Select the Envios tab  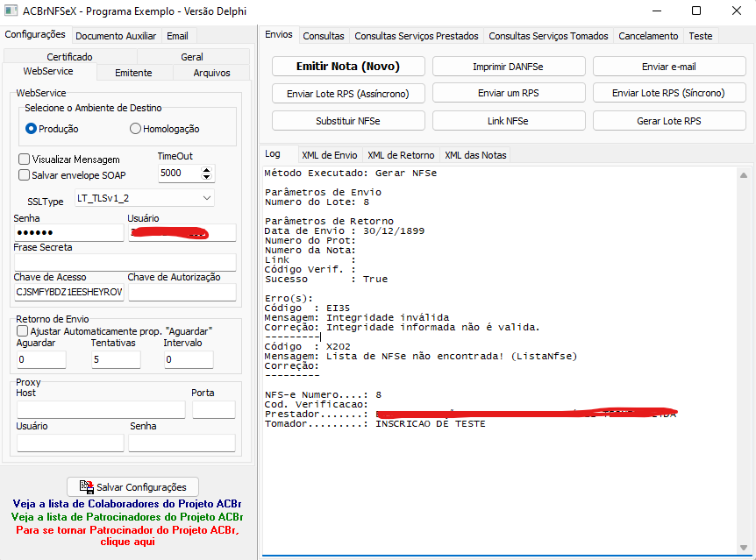(x=279, y=35)
